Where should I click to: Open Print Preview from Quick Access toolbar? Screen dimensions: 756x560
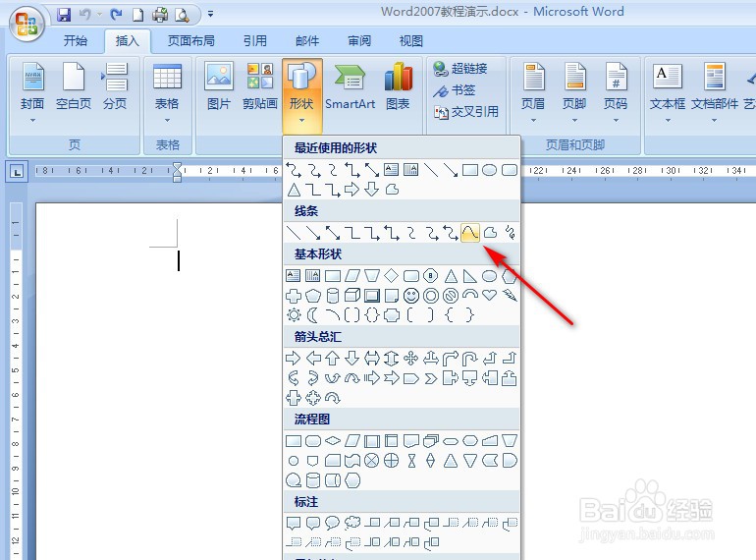[x=182, y=15]
